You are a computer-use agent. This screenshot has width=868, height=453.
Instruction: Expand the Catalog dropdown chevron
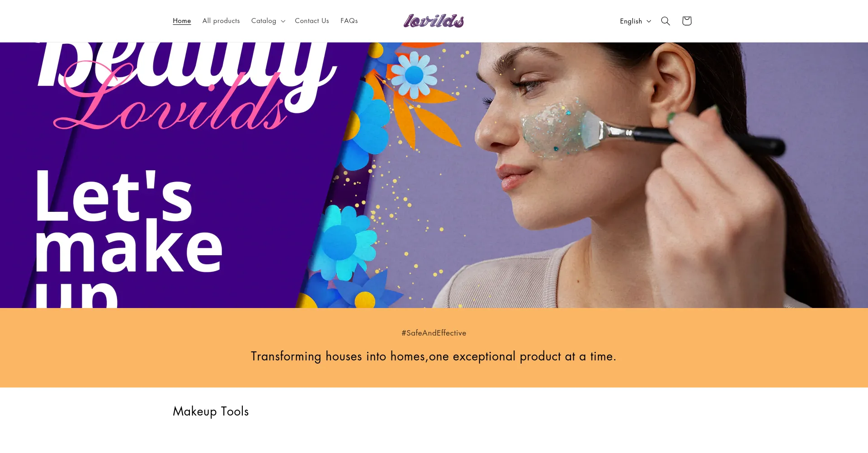click(283, 21)
